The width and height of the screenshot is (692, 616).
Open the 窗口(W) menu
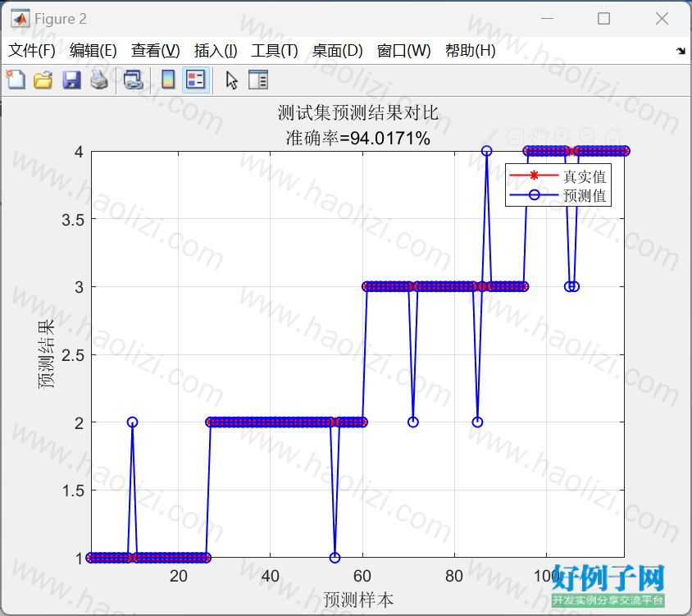(x=404, y=51)
